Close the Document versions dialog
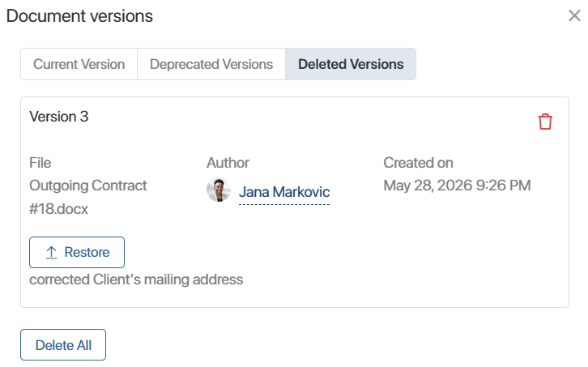Viewport: 588px width, 367px height. 574,15
